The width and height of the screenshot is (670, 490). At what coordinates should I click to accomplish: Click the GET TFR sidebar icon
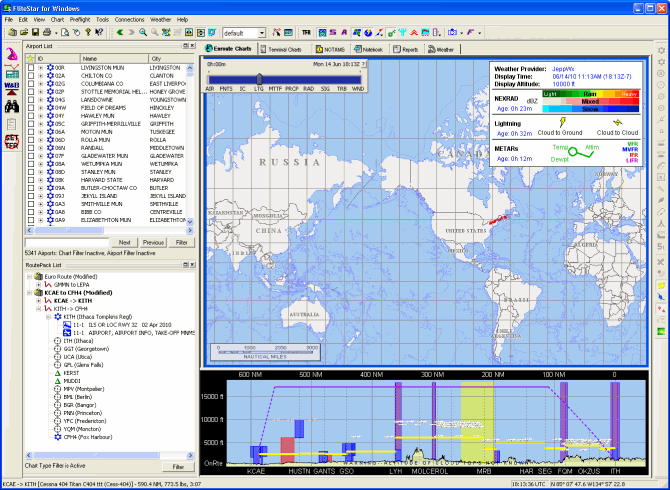[x=12, y=142]
